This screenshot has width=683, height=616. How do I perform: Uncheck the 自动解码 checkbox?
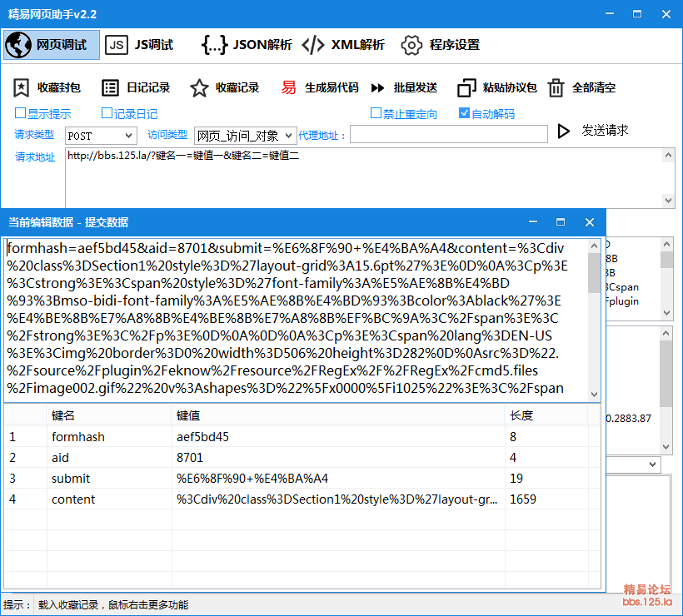465,113
